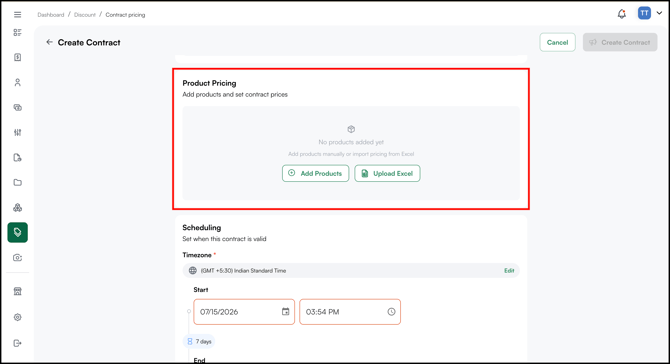The width and height of the screenshot is (670, 364).
Task: Select the active discount tag sidebar icon
Action: 18,232
